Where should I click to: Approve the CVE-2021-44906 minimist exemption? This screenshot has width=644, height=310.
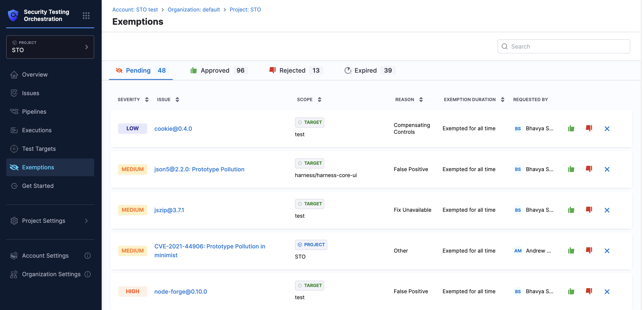coord(571,251)
